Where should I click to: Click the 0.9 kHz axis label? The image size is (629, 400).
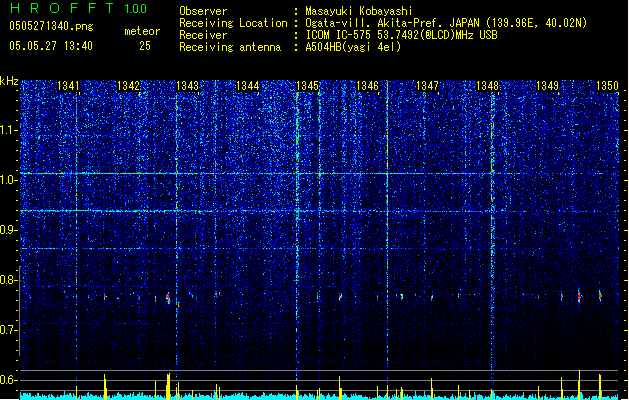pyautogui.click(x=9, y=230)
